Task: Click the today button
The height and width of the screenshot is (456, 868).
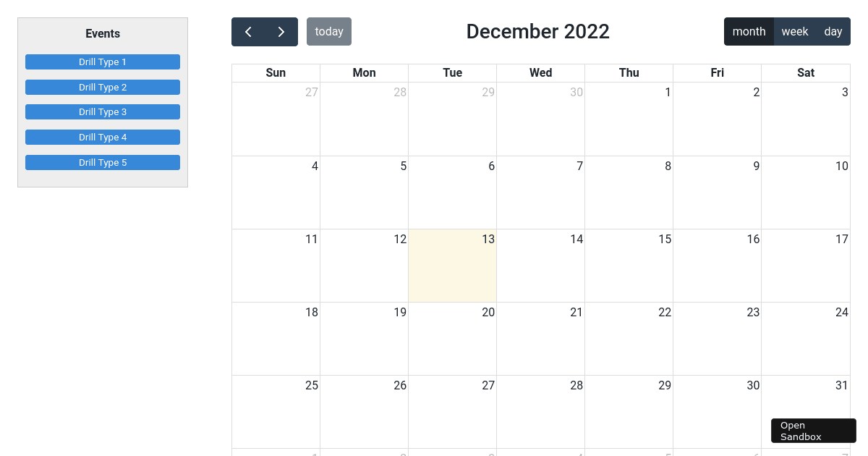Action: coord(329,32)
